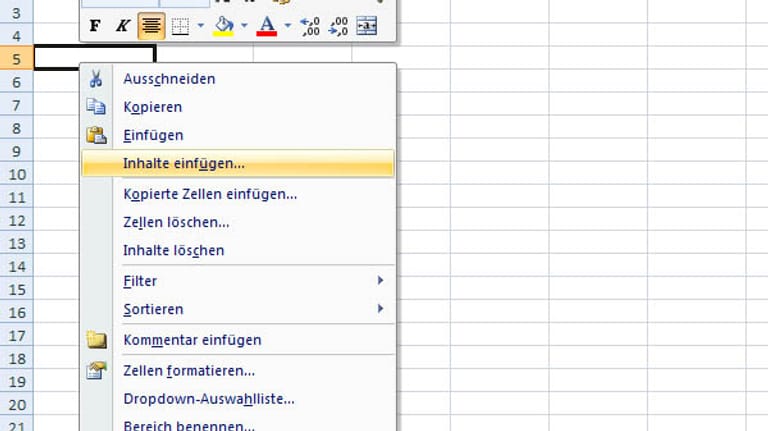768x431 pixels.
Task: Select row 20 by its header
Action: [x=17, y=404]
